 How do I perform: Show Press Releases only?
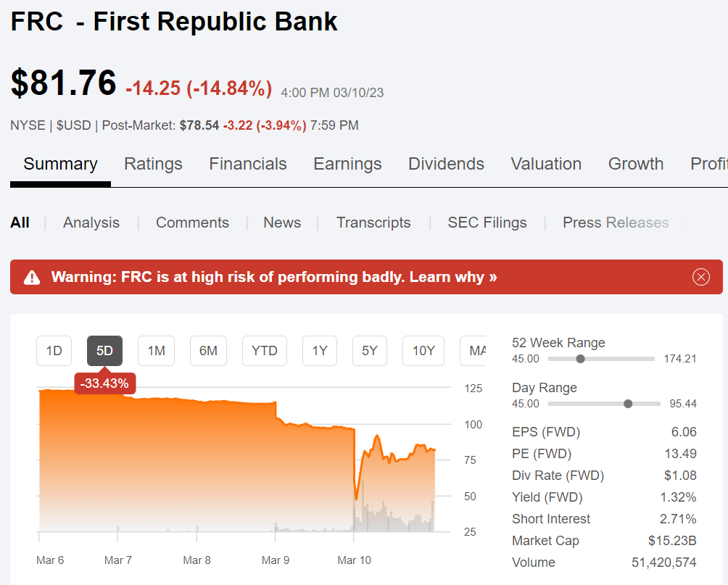click(616, 223)
